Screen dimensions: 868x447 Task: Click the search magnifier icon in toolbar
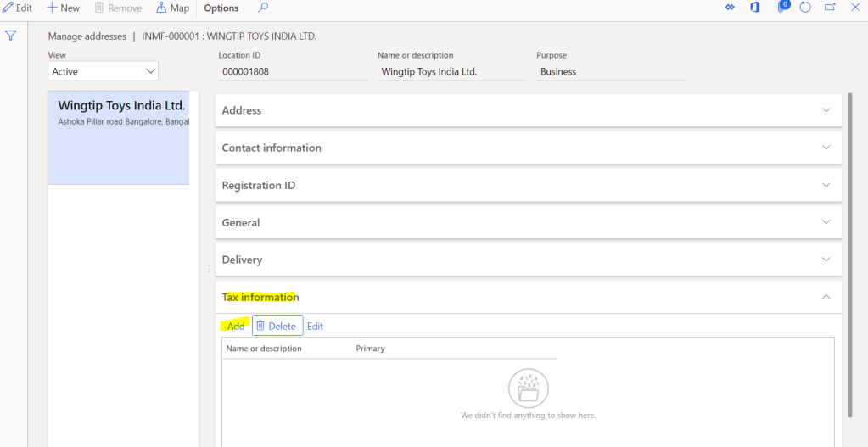[x=263, y=8]
